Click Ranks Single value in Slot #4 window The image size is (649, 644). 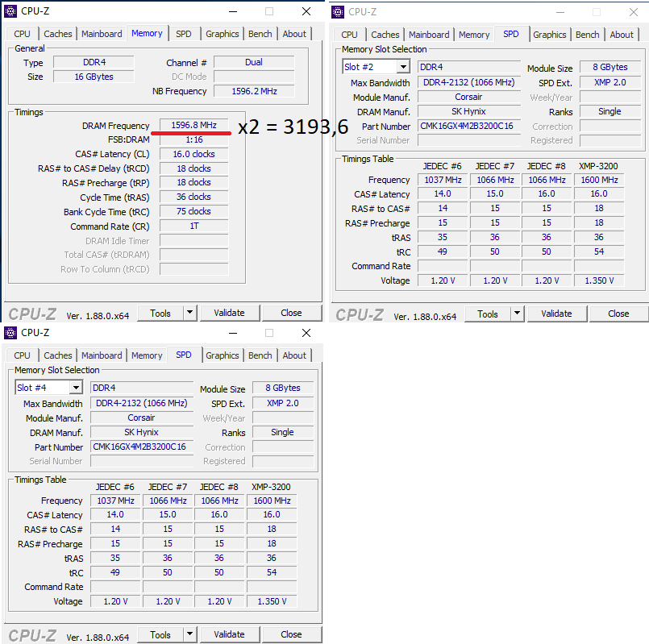click(283, 432)
